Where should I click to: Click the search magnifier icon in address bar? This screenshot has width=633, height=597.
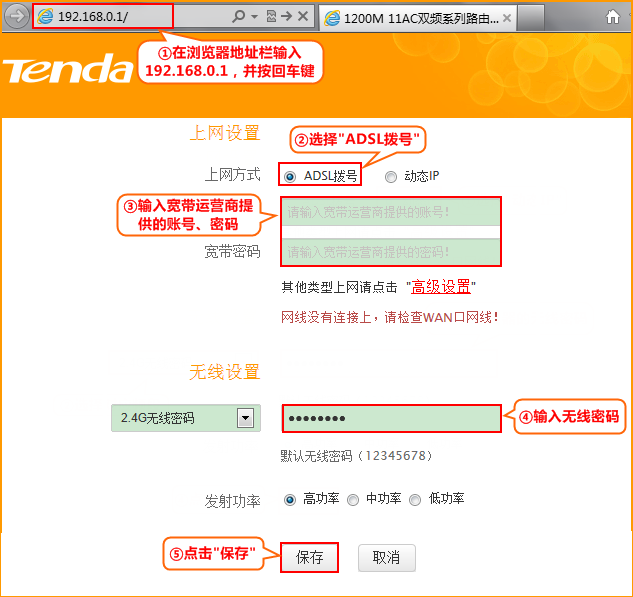coord(238,17)
